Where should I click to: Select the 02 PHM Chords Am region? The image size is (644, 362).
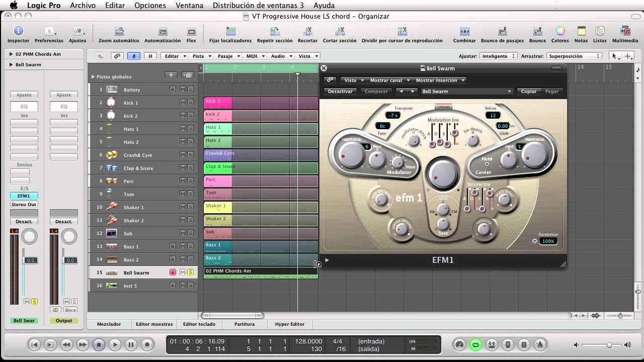261,273
